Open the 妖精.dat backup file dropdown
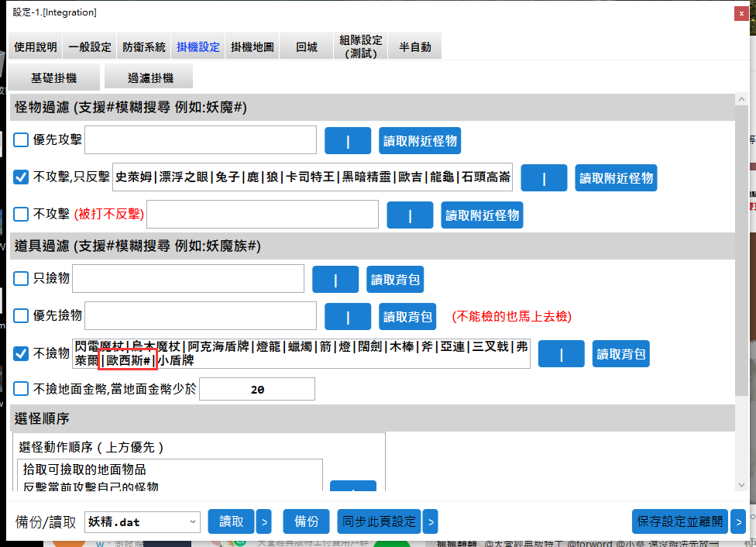The height and width of the screenshot is (547, 756). [x=143, y=522]
